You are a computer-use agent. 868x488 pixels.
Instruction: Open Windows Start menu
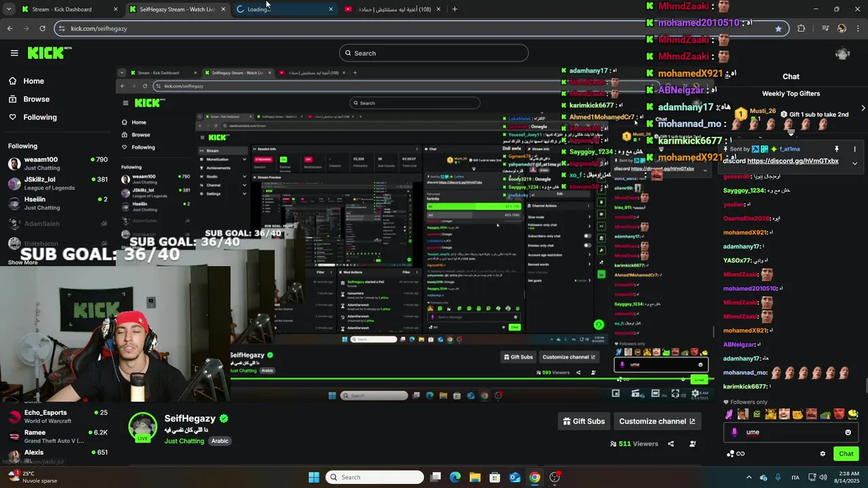point(314,477)
